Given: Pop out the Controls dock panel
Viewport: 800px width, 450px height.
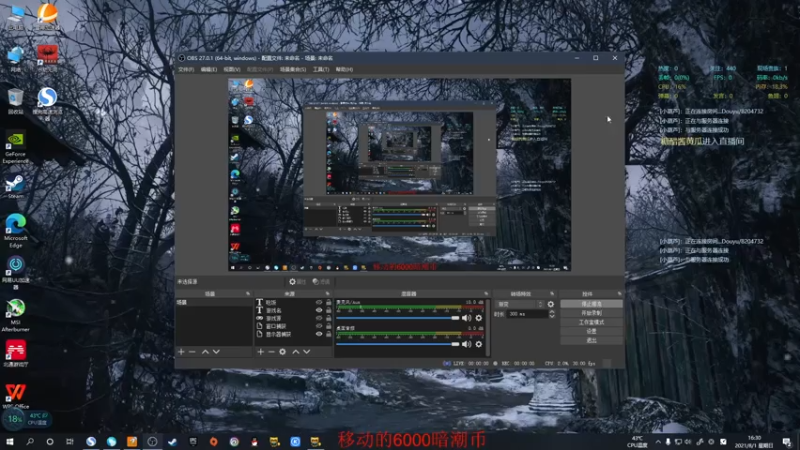Looking at the screenshot, I should click(x=619, y=294).
